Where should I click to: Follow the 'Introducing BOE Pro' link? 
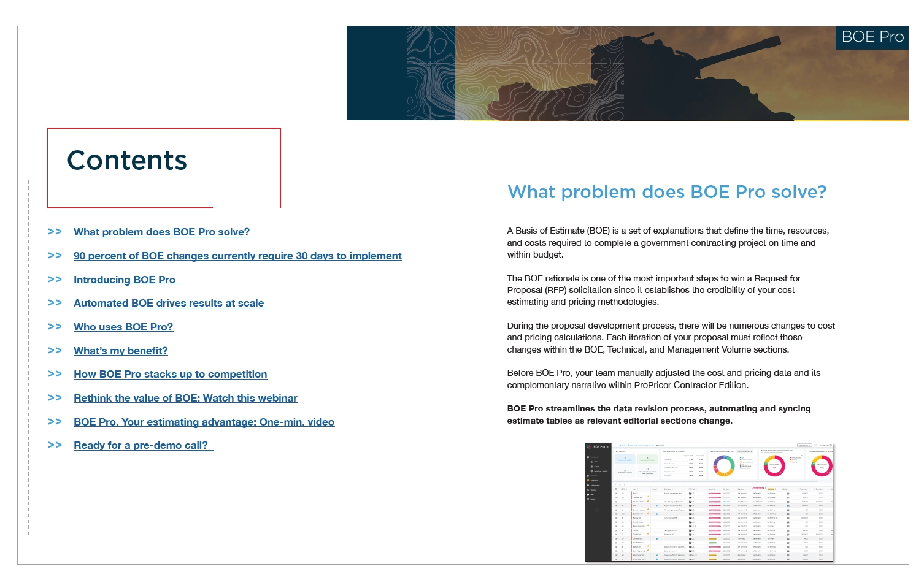coord(126,280)
